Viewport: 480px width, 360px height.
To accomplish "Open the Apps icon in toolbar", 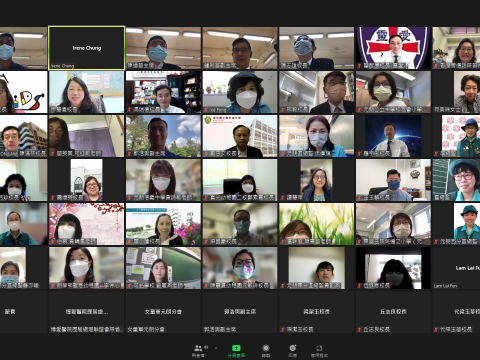I will click(x=319, y=348).
